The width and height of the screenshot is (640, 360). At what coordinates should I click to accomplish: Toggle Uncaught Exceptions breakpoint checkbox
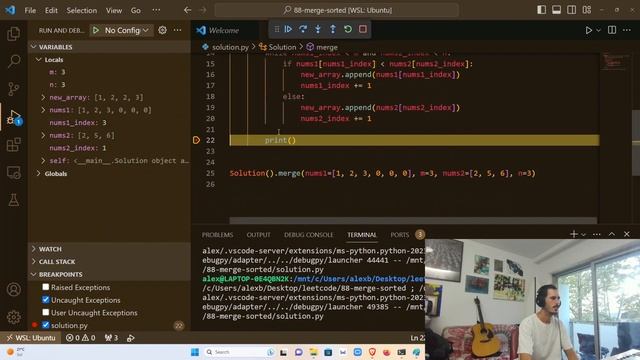point(46,300)
